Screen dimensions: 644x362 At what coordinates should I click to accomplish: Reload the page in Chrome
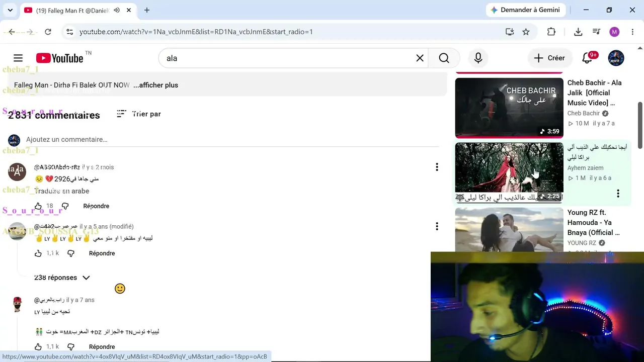(48, 32)
